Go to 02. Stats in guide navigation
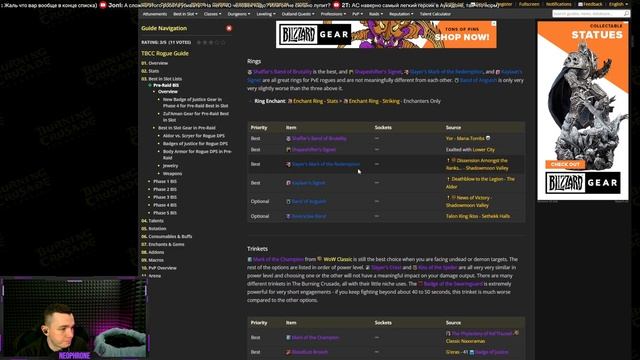The height and width of the screenshot is (360, 640). pos(150,71)
